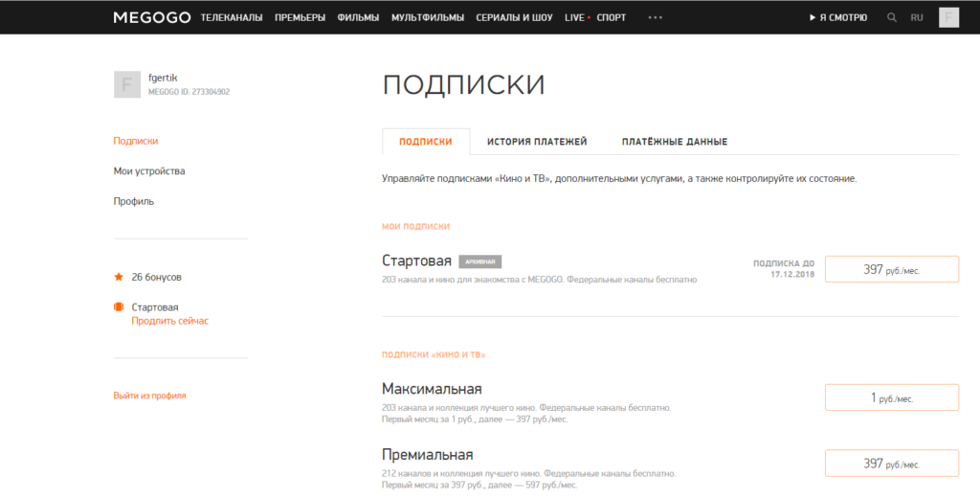980x498 pixels.
Task: Click Выйти из профиля
Action: click(150, 396)
